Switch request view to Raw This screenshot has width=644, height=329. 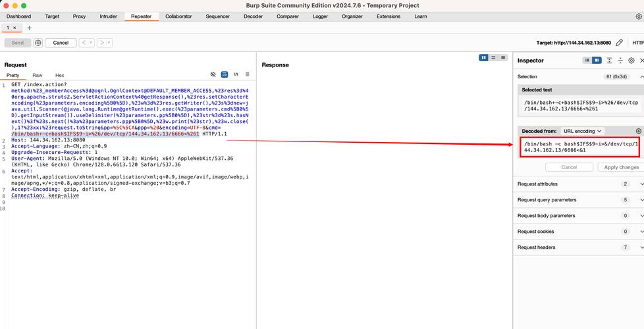point(38,76)
